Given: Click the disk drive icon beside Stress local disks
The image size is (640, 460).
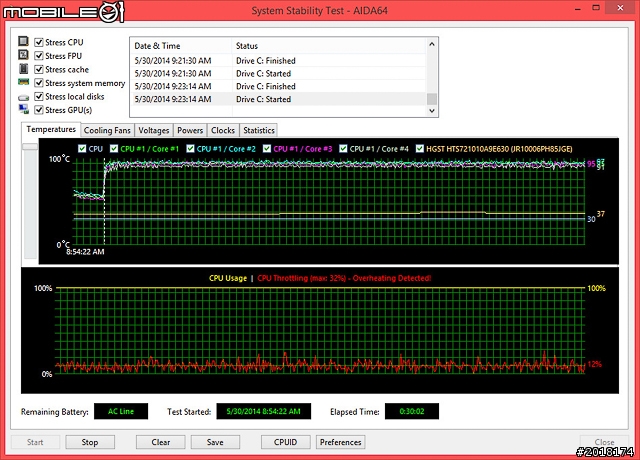Looking at the screenshot, I should point(23,98).
